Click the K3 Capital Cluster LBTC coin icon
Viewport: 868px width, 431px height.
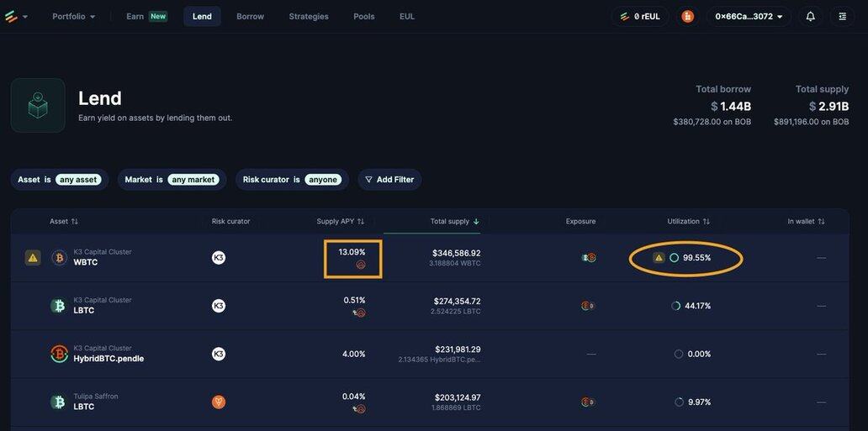[x=58, y=306]
